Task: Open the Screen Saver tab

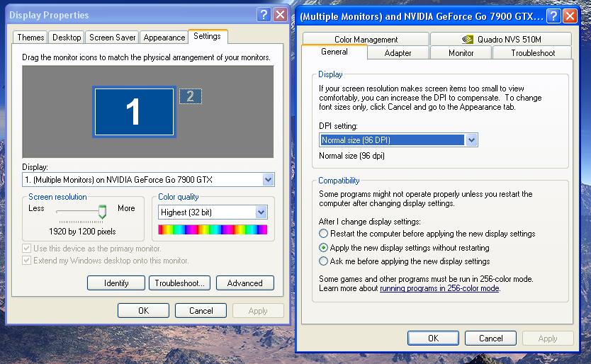Action: [113, 38]
